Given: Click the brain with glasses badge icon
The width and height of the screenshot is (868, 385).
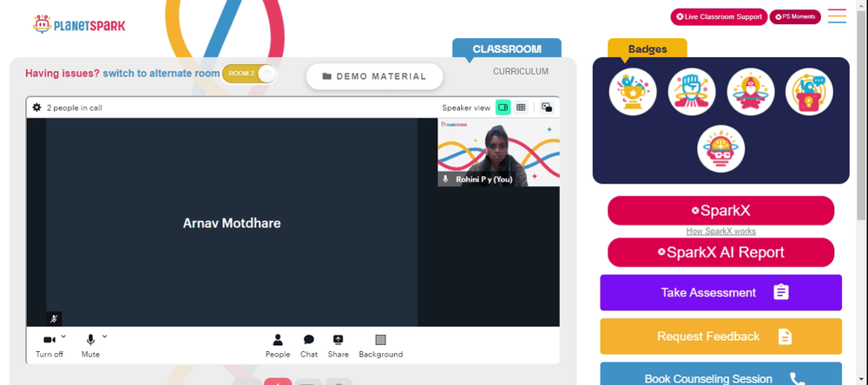Looking at the screenshot, I should click(x=720, y=149).
